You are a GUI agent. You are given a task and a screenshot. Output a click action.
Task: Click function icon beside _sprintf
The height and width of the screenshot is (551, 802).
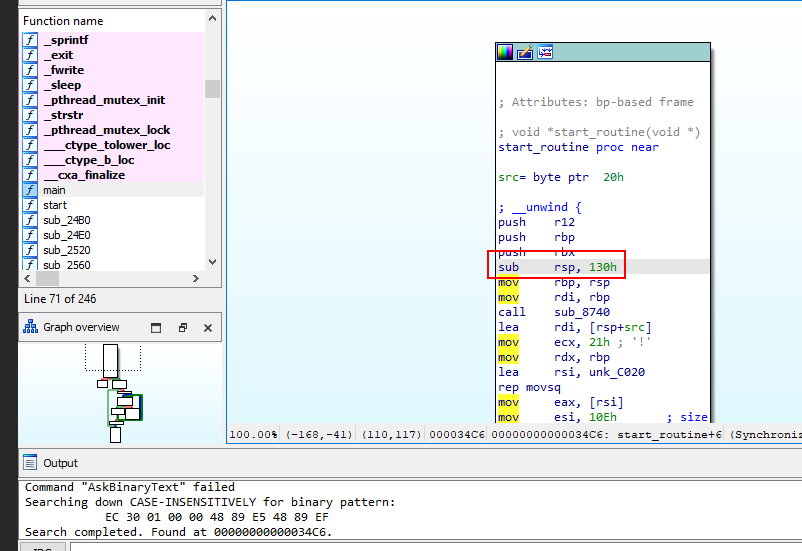[x=31, y=40]
